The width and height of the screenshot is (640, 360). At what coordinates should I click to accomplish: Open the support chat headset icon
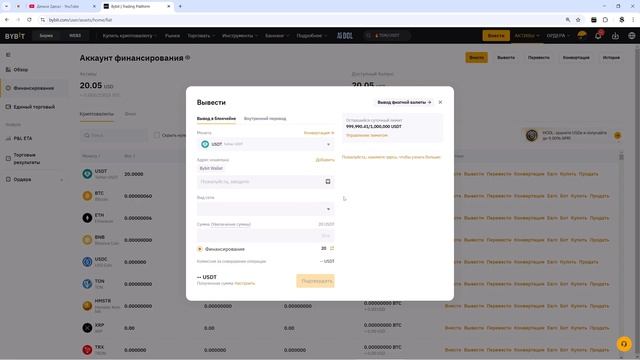pos(624,344)
